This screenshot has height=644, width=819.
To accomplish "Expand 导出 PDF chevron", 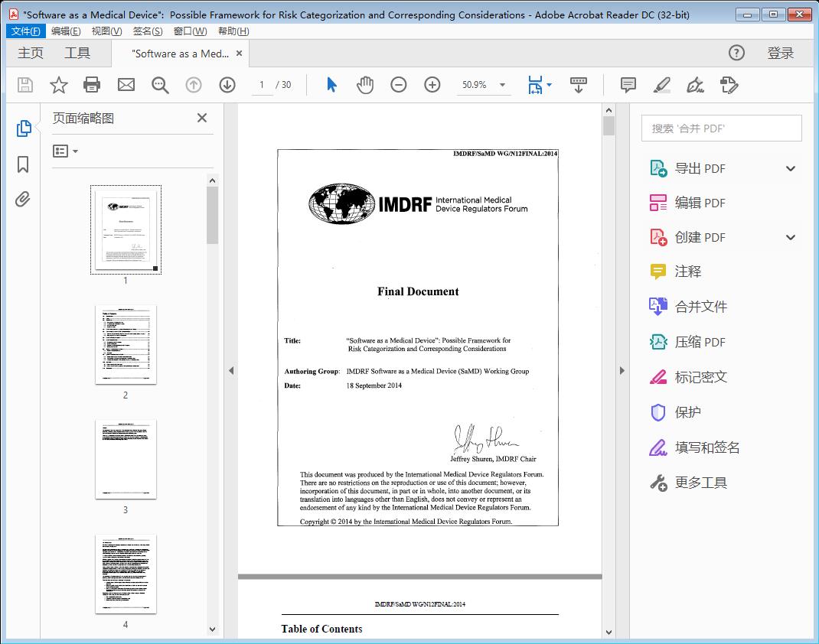I will tap(791, 168).
